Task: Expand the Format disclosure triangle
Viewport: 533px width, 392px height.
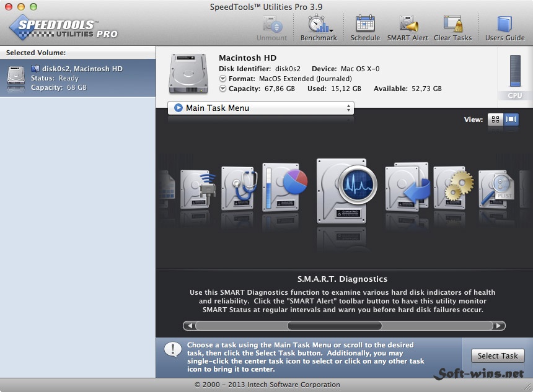Action: [222, 79]
